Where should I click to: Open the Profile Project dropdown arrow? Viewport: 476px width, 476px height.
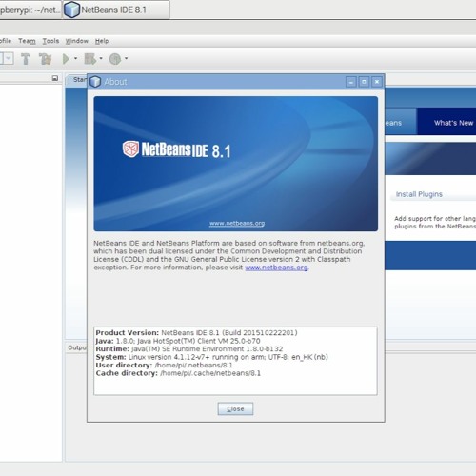(x=126, y=58)
